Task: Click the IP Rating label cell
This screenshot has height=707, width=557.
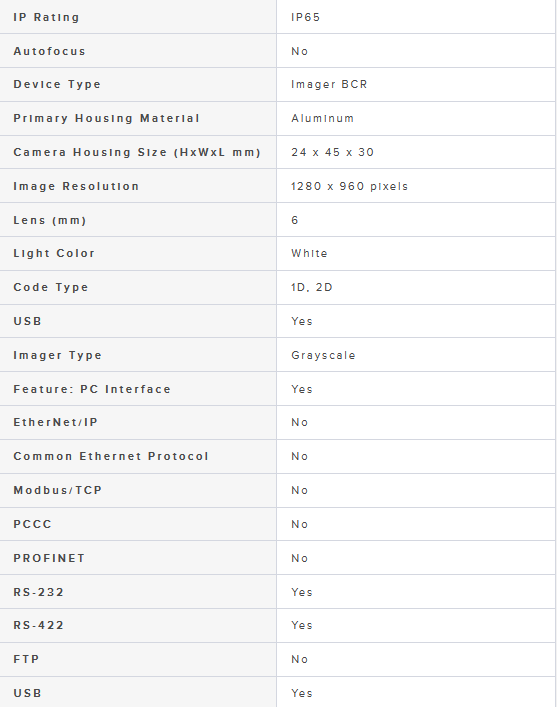Action: (x=138, y=17)
